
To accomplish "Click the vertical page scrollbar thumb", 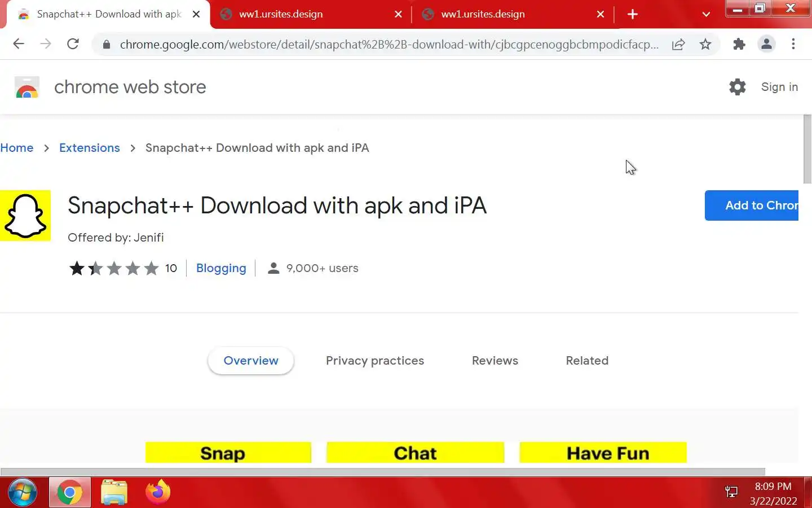I will click(807, 149).
